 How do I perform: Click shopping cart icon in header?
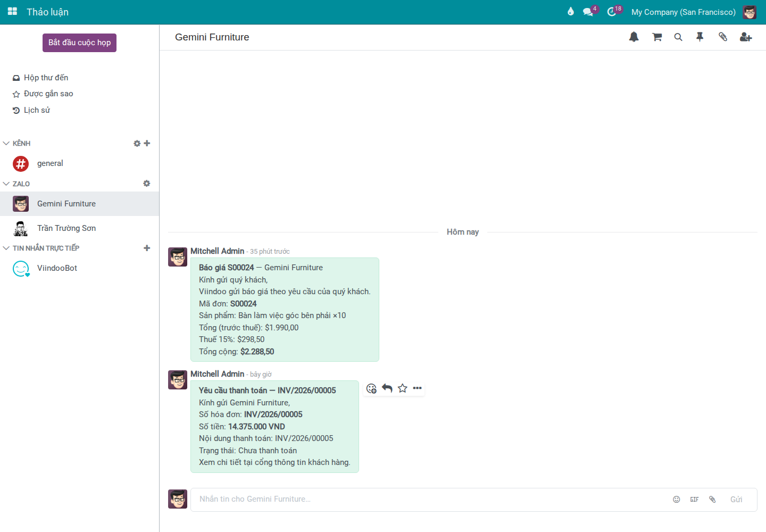[x=657, y=37]
